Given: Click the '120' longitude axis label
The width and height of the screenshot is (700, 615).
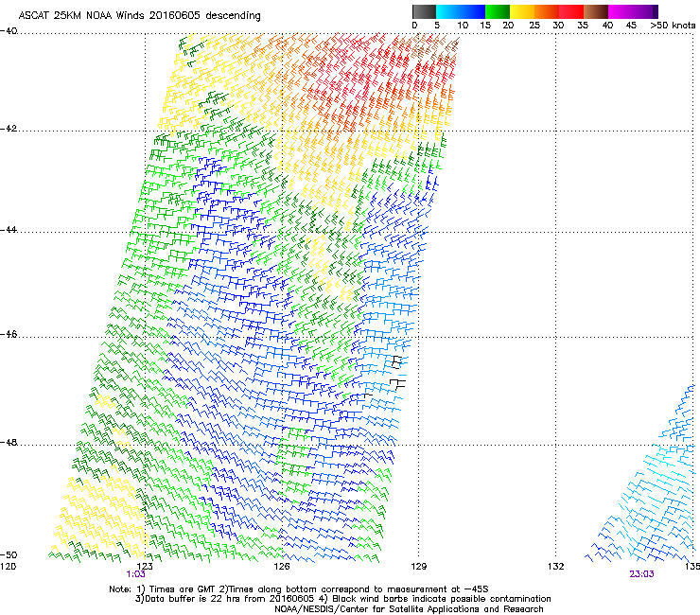Looking at the screenshot, I should point(8,567).
